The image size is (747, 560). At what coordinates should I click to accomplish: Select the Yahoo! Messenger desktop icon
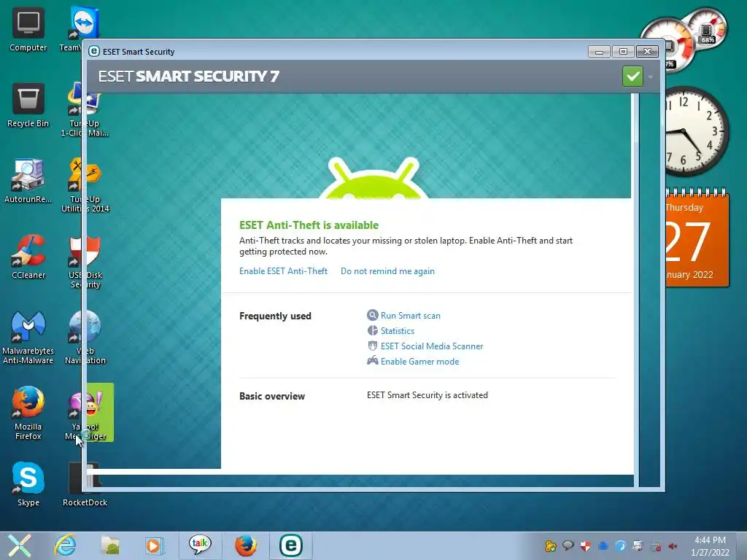point(85,413)
